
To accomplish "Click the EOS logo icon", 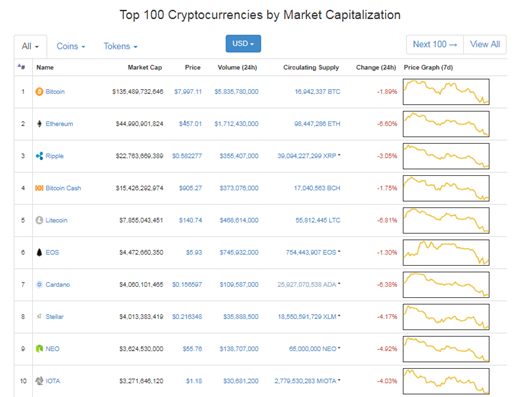I will (39, 252).
